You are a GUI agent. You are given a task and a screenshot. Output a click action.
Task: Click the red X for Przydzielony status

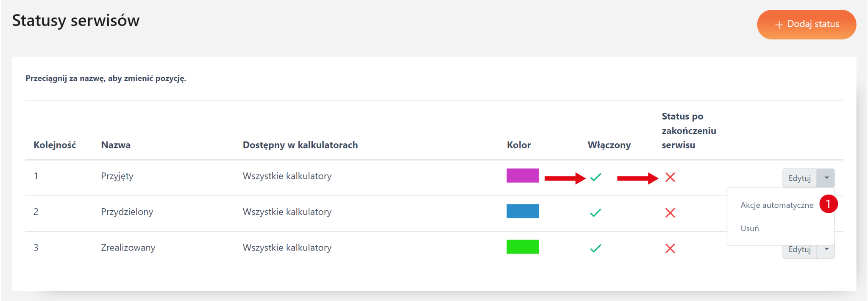tap(670, 213)
